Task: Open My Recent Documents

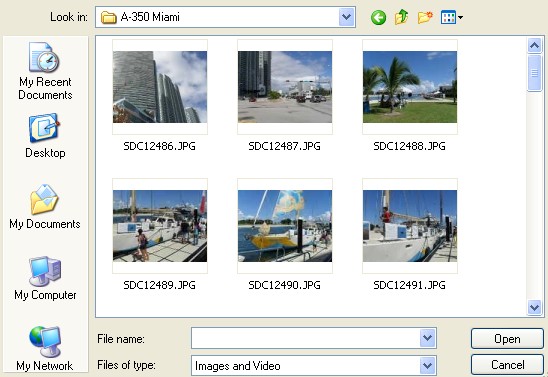Action: (x=45, y=71)
